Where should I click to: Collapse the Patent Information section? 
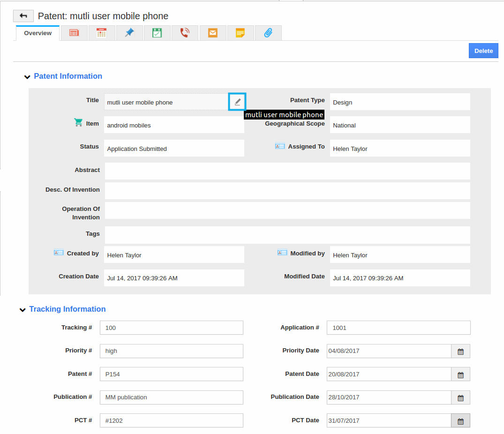27,77
